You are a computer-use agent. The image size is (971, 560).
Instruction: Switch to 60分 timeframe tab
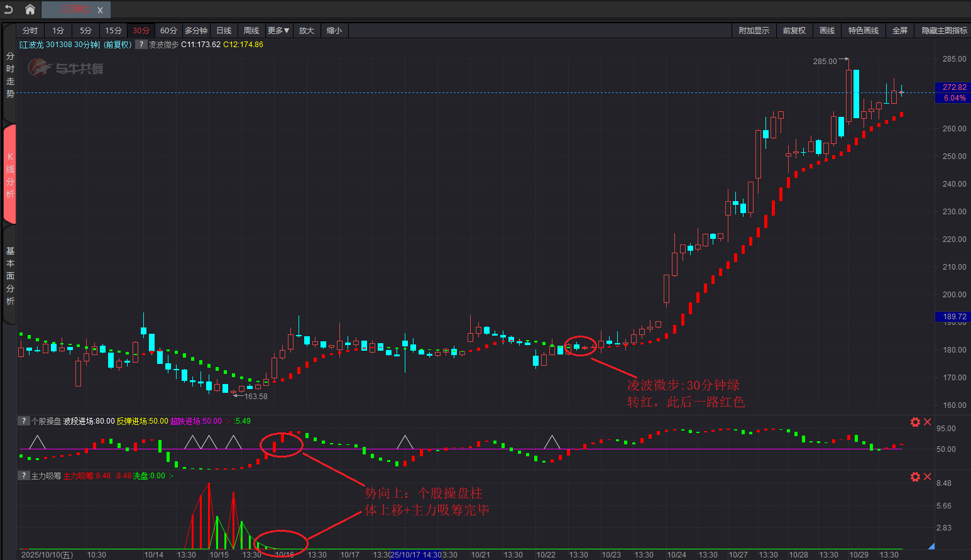168,31
